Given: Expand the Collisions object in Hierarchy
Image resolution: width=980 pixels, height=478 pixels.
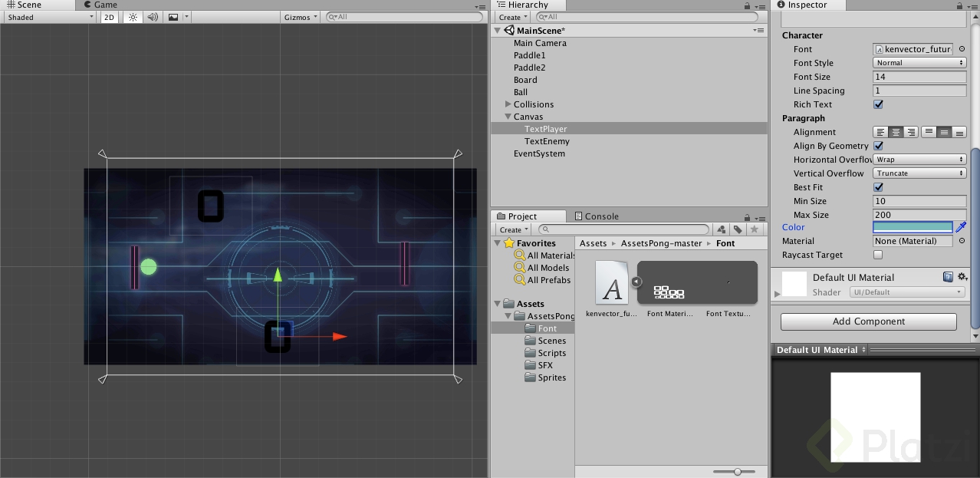Looking at the screenshot, I should [508, 104].
